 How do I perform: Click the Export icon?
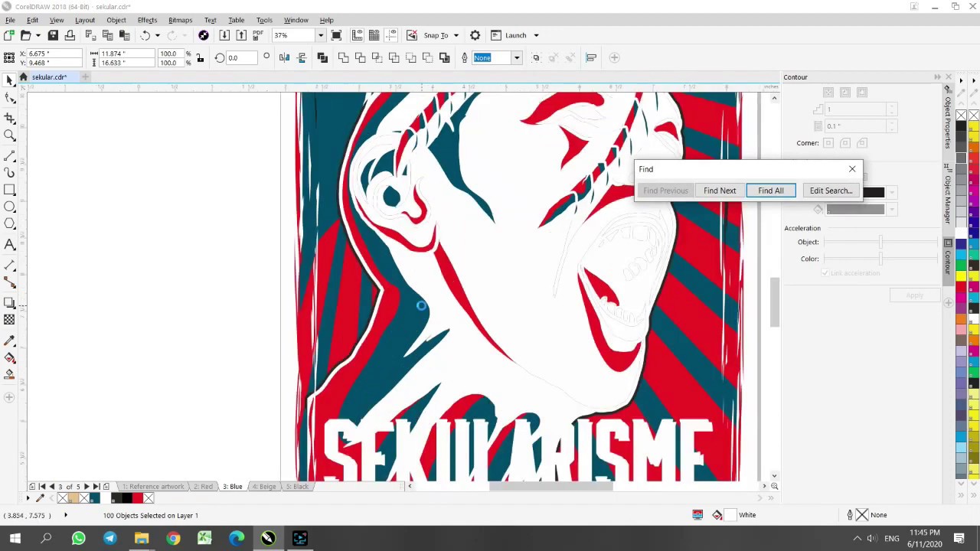coord(241,35)
